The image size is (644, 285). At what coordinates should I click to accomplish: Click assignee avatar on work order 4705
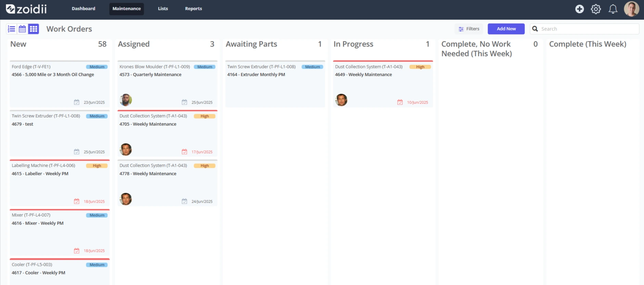tap(126, 149)
